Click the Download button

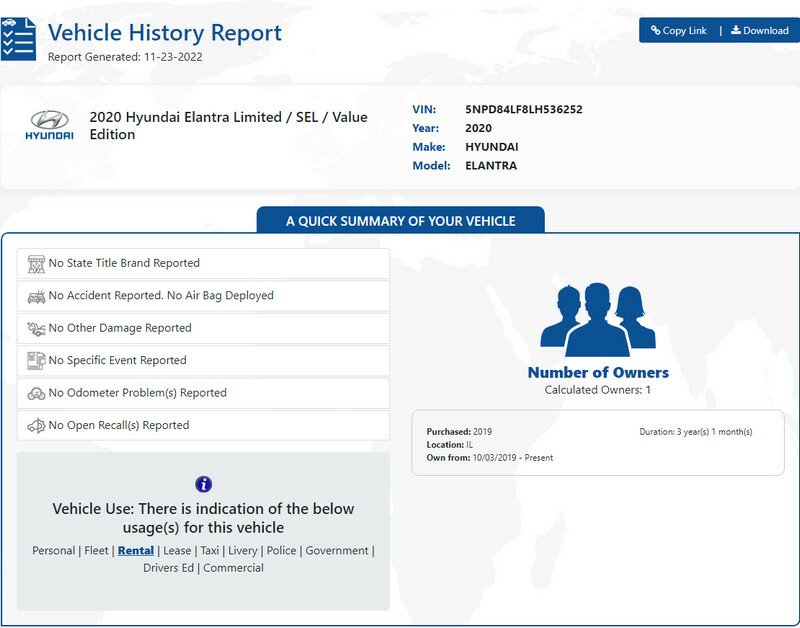point(760,31)
